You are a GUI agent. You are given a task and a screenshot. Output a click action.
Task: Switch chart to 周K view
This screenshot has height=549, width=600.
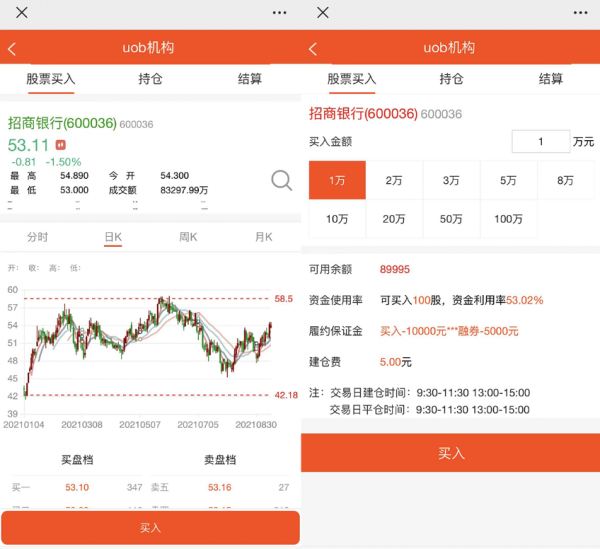188,237
